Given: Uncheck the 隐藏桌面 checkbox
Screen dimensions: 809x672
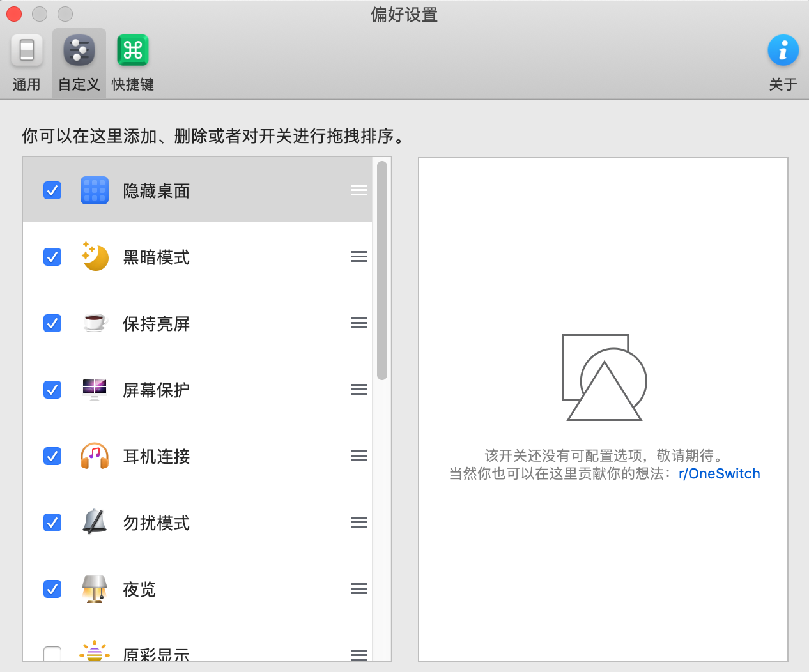Looking at the screenshot, I should 52,190.
